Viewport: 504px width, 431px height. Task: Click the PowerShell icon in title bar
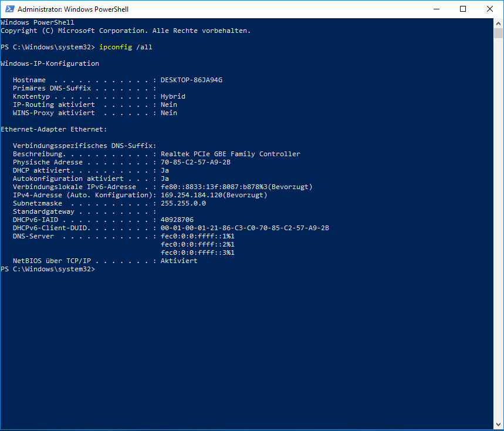point(9,9)
